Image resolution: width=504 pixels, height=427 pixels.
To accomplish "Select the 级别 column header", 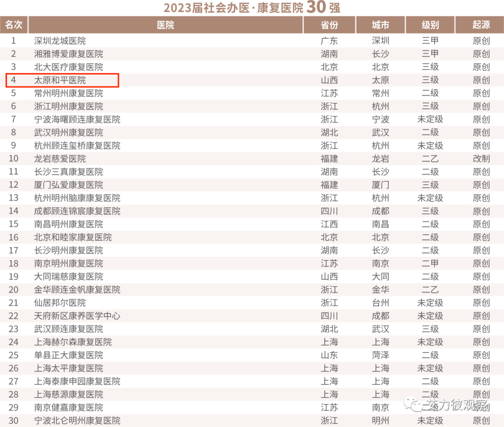I will point(430,25).
